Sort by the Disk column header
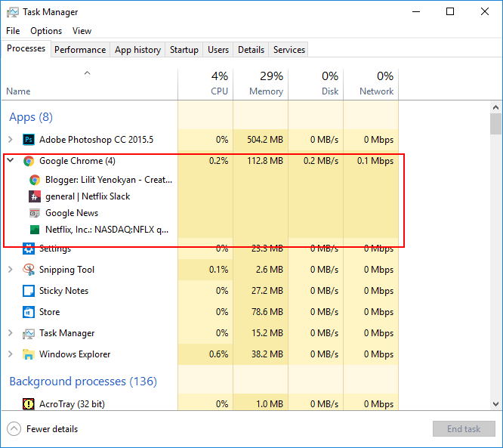The width and height of the screenshot is (503, 448). [x=316, y=84]
